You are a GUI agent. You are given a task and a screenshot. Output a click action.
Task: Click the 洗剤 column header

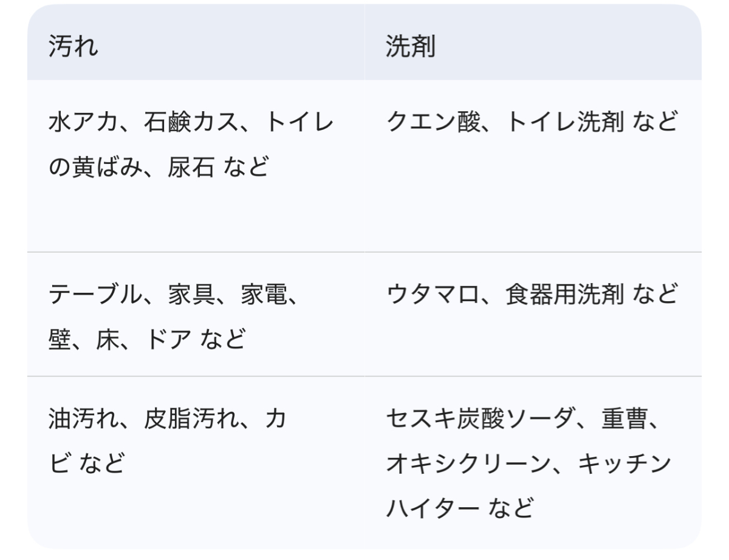coord(410,46)
